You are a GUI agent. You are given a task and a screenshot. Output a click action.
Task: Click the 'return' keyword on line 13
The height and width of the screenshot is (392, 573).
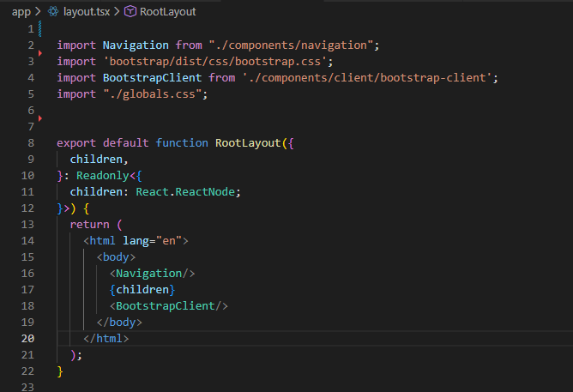pos(89,225)
